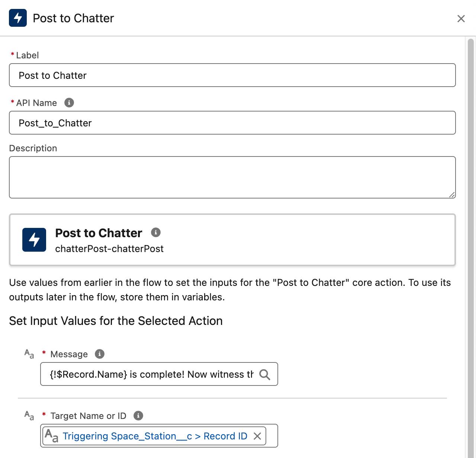Click the bold Post to Chatter action title
Screen dimensions: 476x458
coord(99,233)
